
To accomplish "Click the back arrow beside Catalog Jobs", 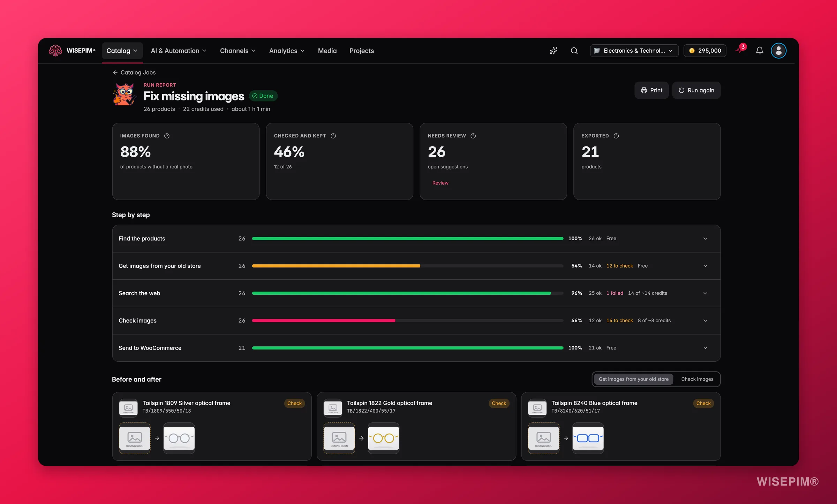I will pos(115,72).
